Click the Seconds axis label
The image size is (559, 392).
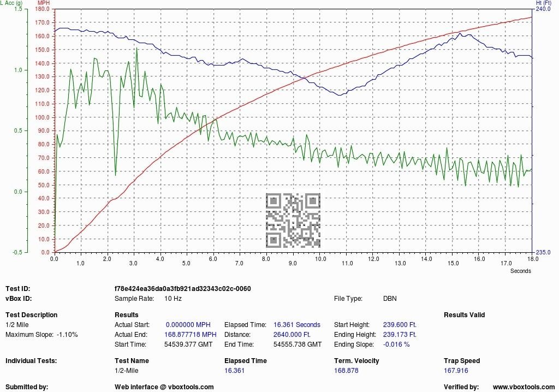[520, 271]
